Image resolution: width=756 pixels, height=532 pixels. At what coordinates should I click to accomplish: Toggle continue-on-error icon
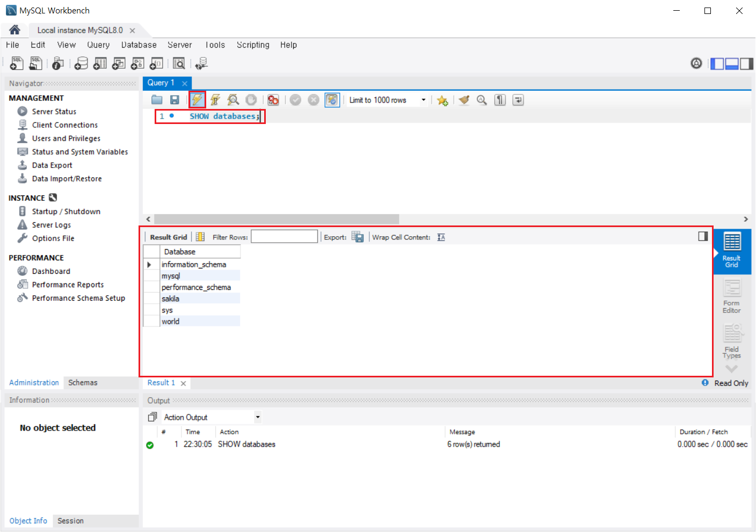273,100
